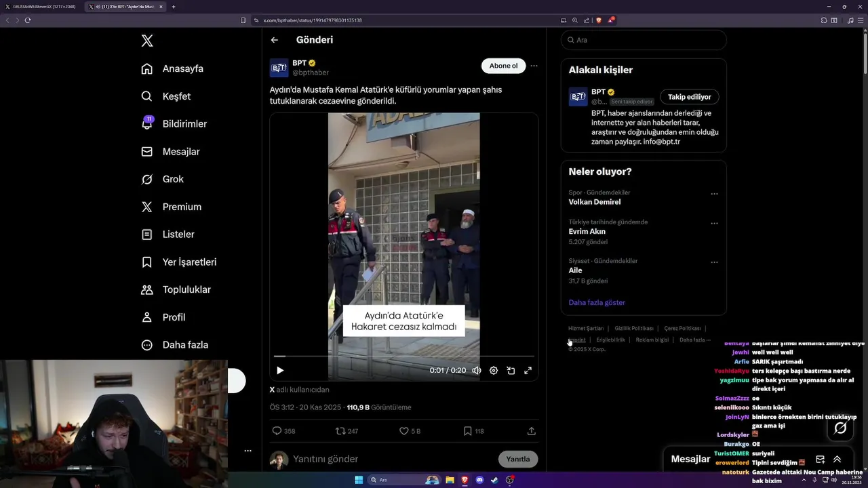The width and height of the screenshot is (868, 488).
Task: Bookmark the post with 118 bookmarks
Action: (473, 431)
